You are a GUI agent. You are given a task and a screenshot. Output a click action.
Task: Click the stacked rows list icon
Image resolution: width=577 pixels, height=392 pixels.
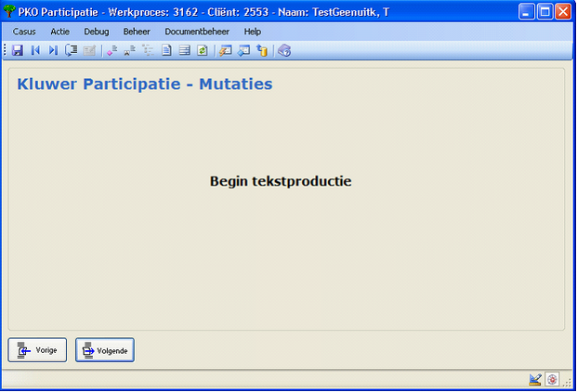(184, 50)
